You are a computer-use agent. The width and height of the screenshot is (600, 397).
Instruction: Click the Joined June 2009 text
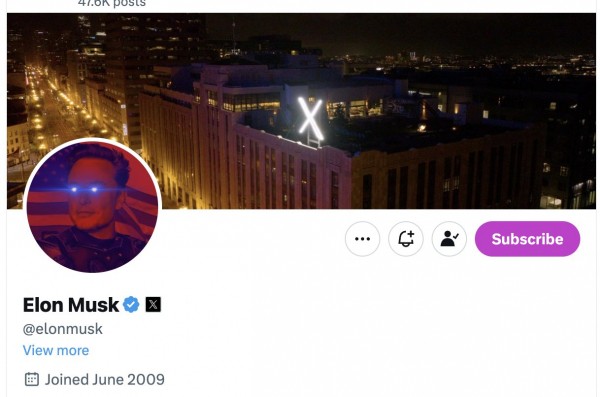(105, 379)
